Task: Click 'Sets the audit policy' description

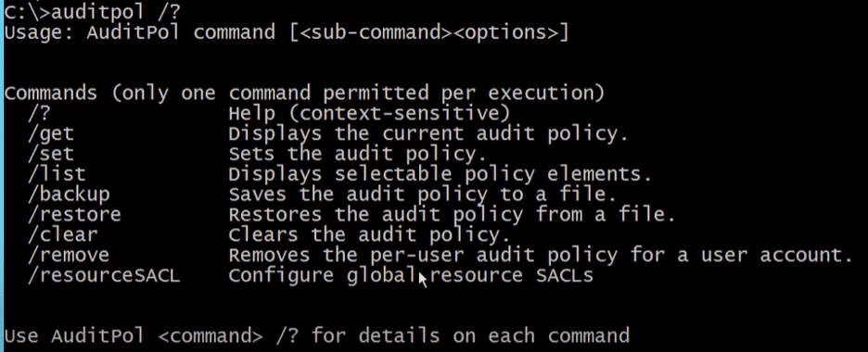Action: click(x=357, y=153)
